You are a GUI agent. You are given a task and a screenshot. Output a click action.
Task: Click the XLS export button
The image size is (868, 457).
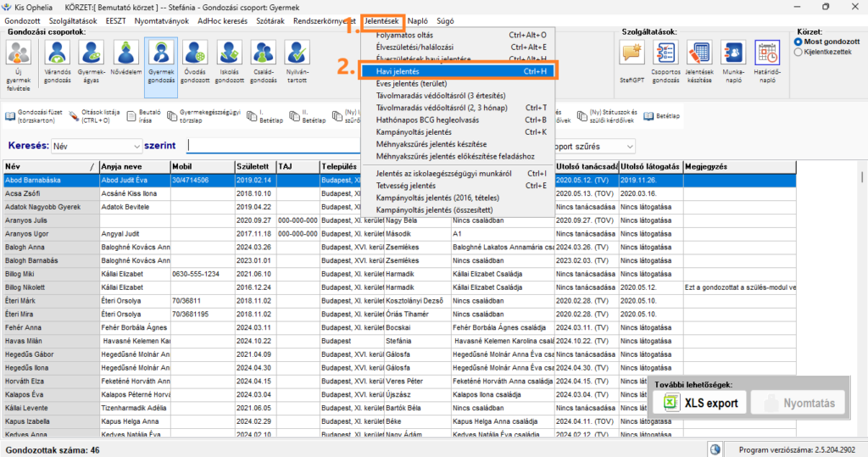tap(700, 403)
